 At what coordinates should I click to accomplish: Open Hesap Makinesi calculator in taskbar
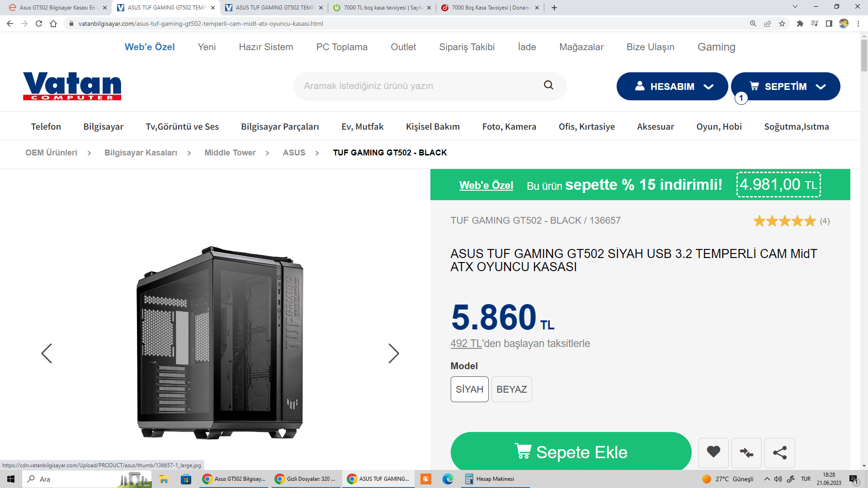click(495, 479)
